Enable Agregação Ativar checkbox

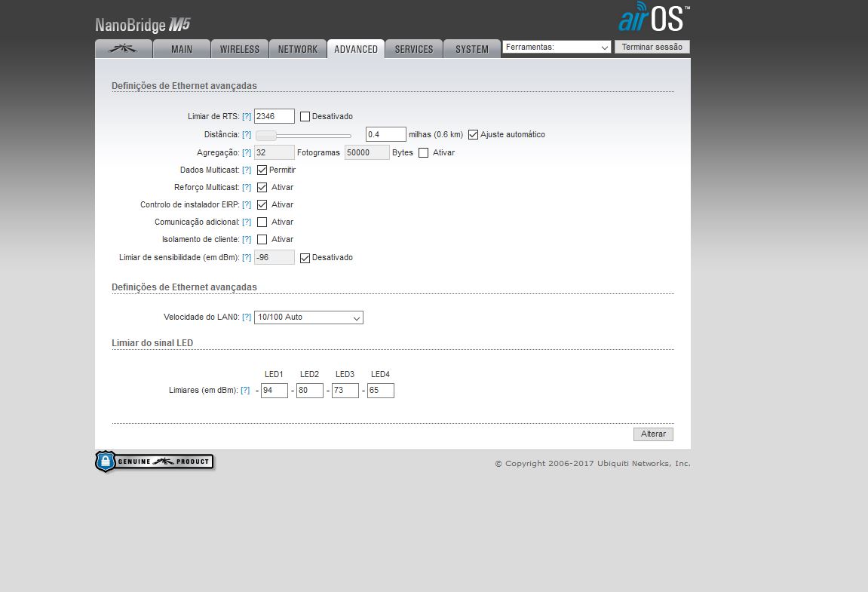pyautogui.click(x=424, y=153)
